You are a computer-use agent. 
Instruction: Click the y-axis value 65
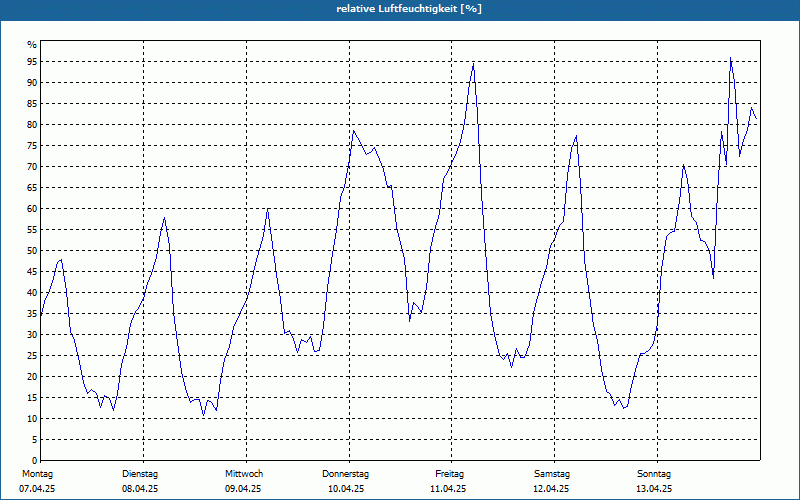32,188
